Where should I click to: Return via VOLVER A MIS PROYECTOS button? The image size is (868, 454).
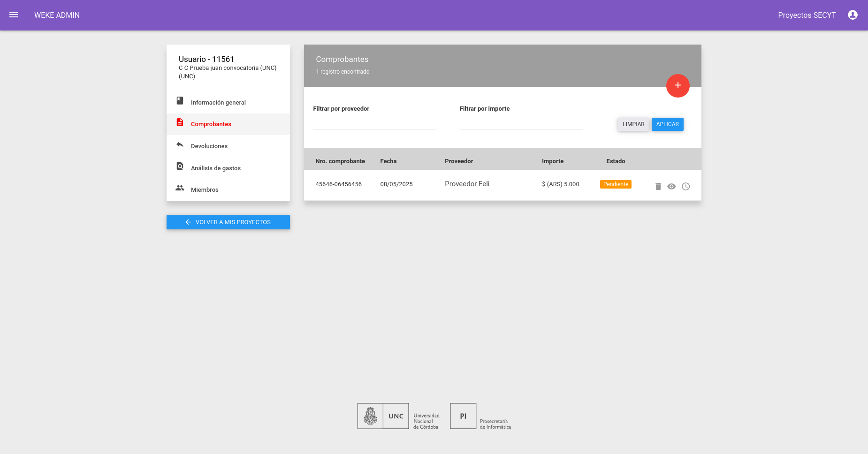point(228,222)
